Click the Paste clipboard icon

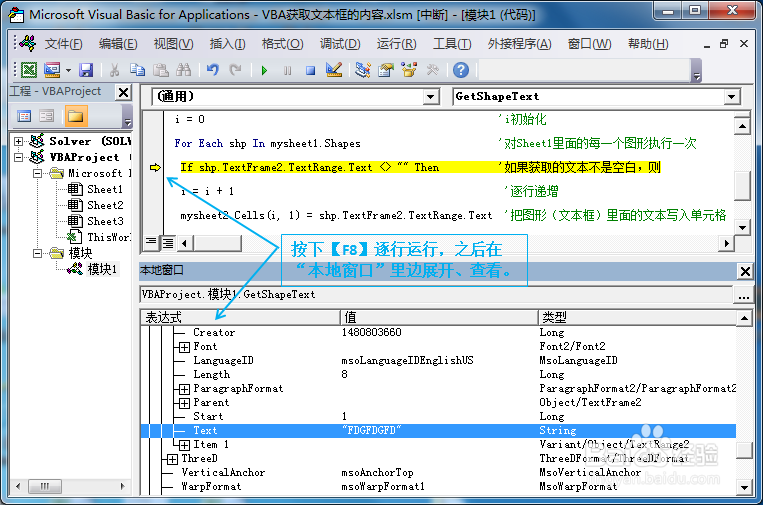[x=161, y=70]
